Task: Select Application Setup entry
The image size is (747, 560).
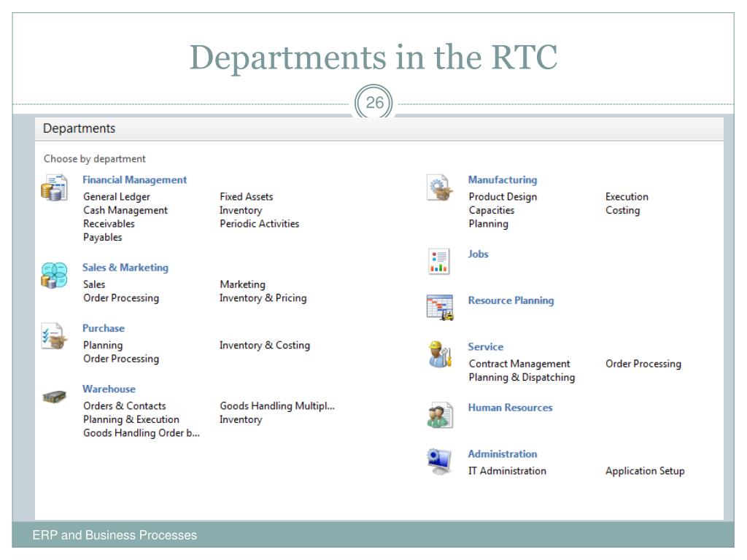Action: click(645, 471)
